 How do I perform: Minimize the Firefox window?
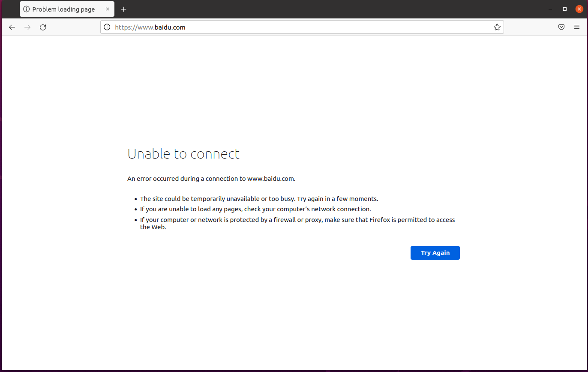coord(550,9)
